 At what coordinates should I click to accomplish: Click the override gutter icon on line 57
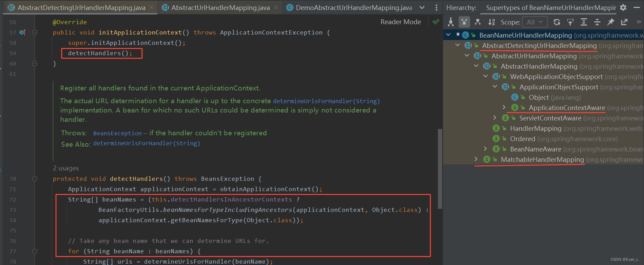click(22, 32)
